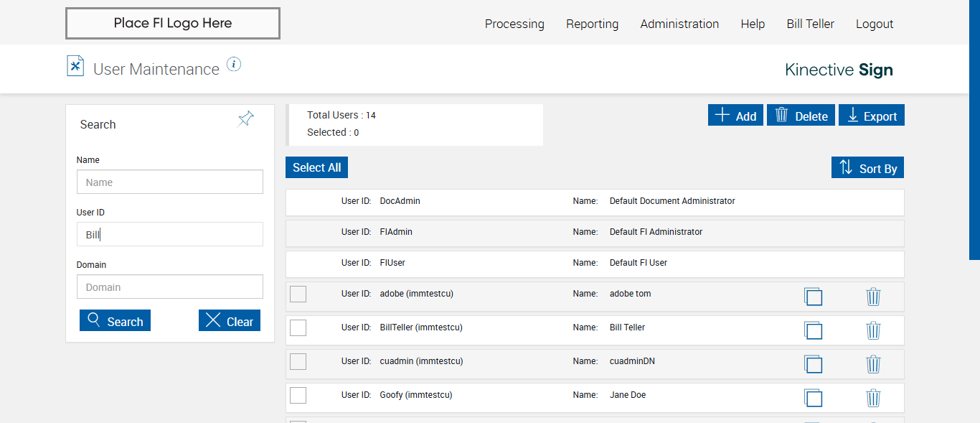Tick the checkbox next to cuadmin

click(298, 361)
